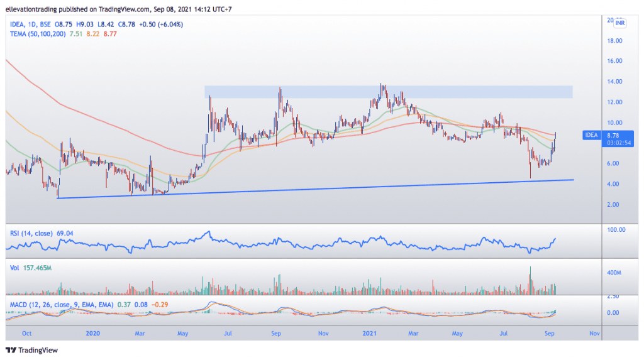Click the Vol 157.465M indicator label
This screenshot has width=644, height=360.
click(x=31, y=268)
